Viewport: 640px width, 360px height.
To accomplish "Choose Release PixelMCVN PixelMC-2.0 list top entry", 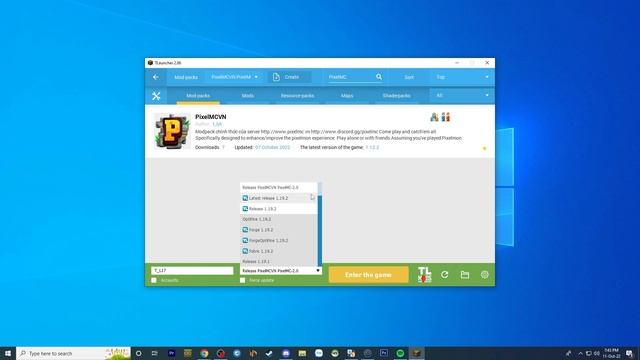I will (279, 187).
